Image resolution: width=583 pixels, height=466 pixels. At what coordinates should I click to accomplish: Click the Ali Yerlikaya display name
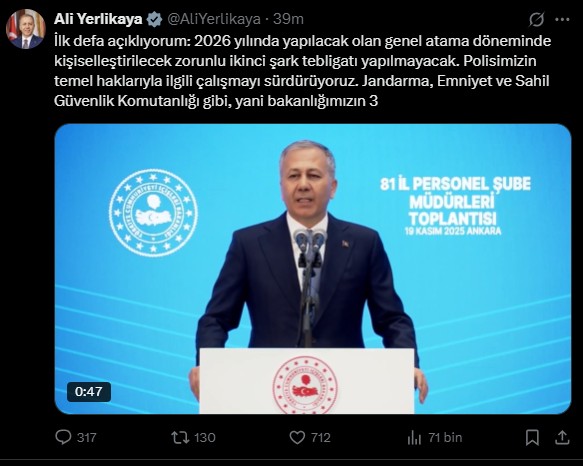[x=98, y=19]
